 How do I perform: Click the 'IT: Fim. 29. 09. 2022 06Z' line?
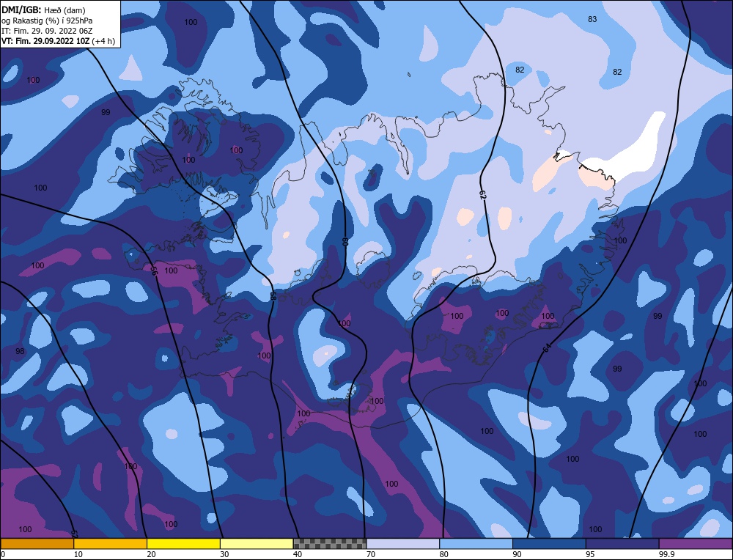tap(47, 31)
